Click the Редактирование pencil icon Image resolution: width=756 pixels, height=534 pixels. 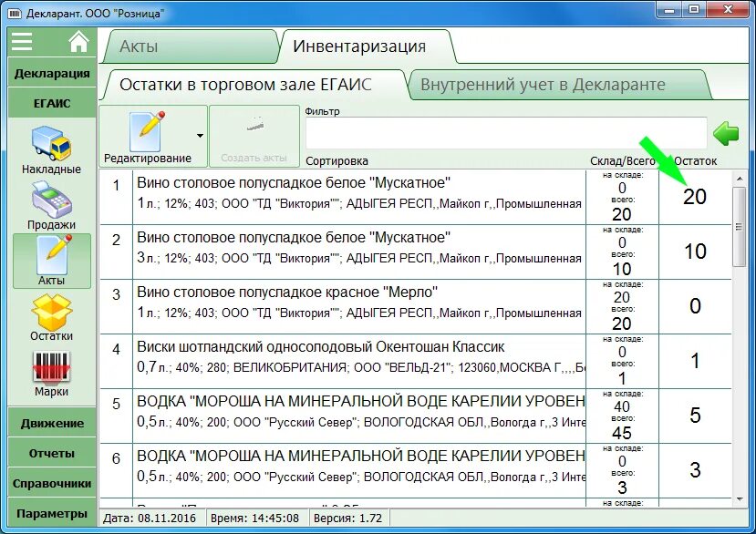pyautogui.click(x=148, y=131)
